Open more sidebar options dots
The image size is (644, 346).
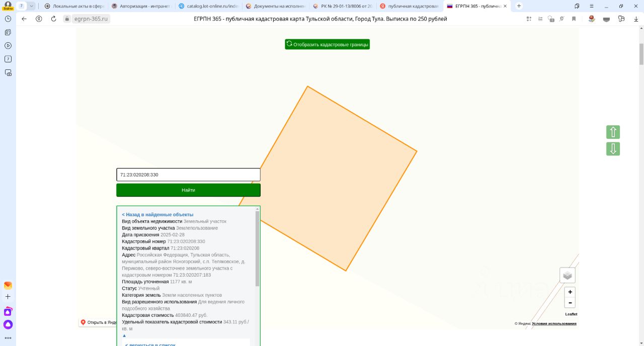pos(8,338)
